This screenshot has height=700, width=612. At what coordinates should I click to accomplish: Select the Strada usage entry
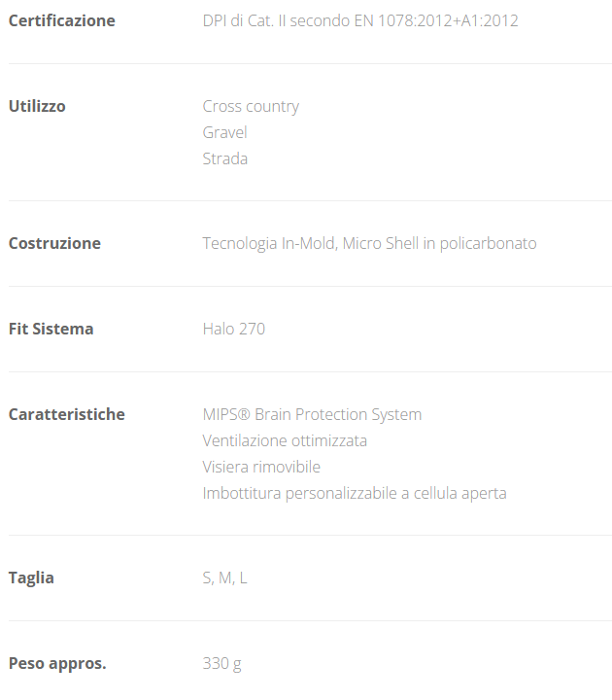pos(224,158)
